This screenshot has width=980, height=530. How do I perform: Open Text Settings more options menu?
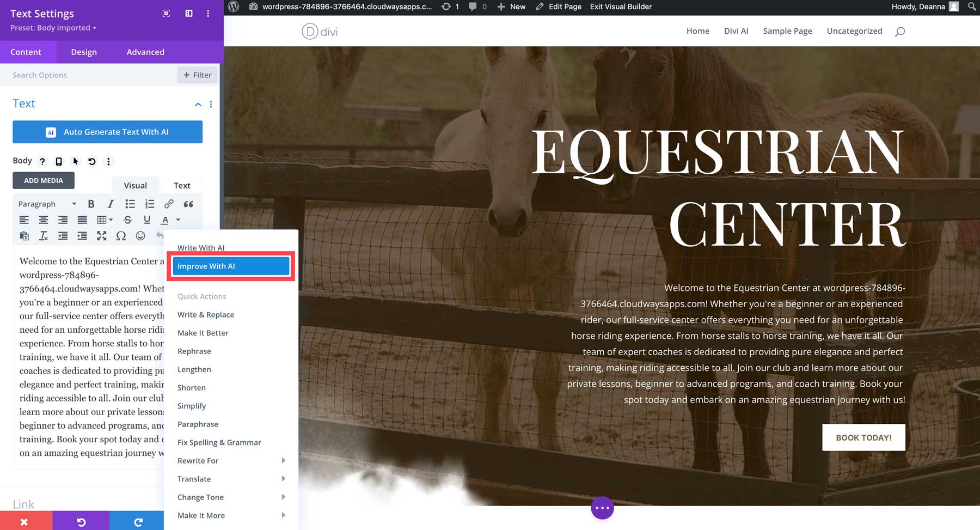[208, 14]
